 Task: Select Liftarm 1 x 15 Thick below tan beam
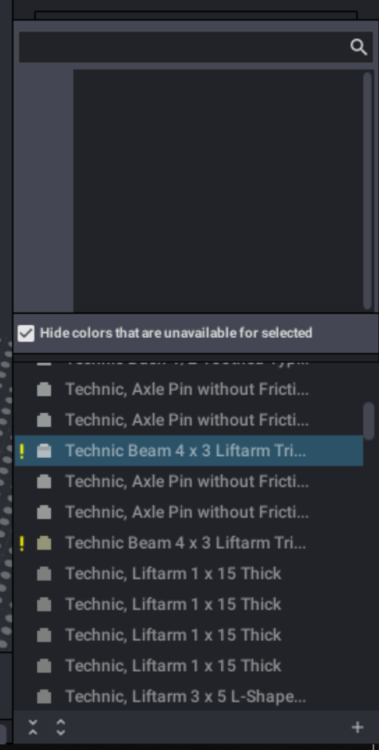coord(189,574)
